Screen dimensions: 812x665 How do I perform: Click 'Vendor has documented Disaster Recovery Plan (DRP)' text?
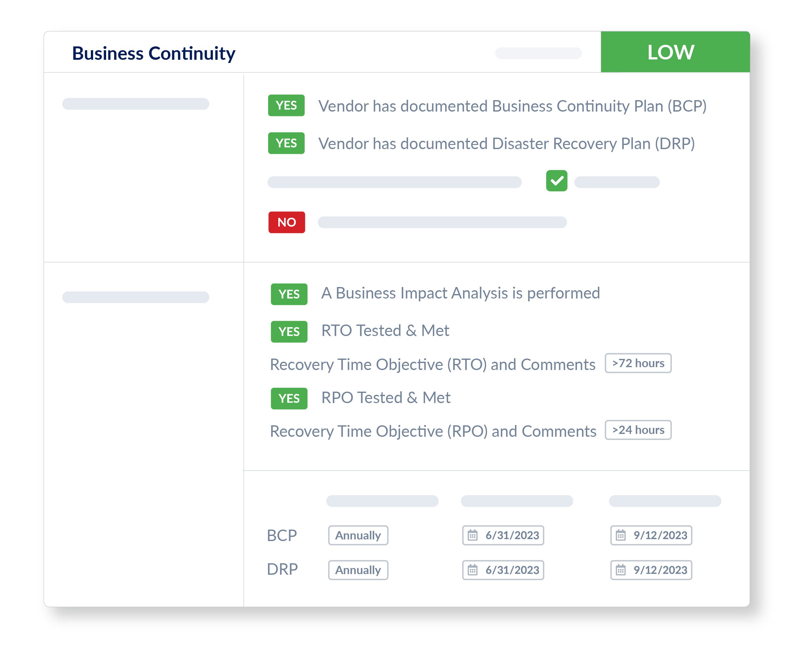[x=506, y=144]
